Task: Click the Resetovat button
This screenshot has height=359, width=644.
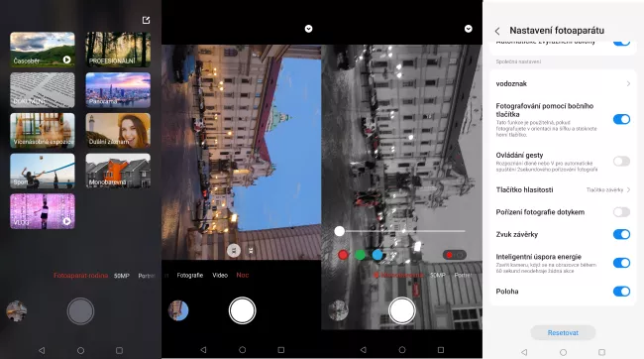Action: coord(563,332)
